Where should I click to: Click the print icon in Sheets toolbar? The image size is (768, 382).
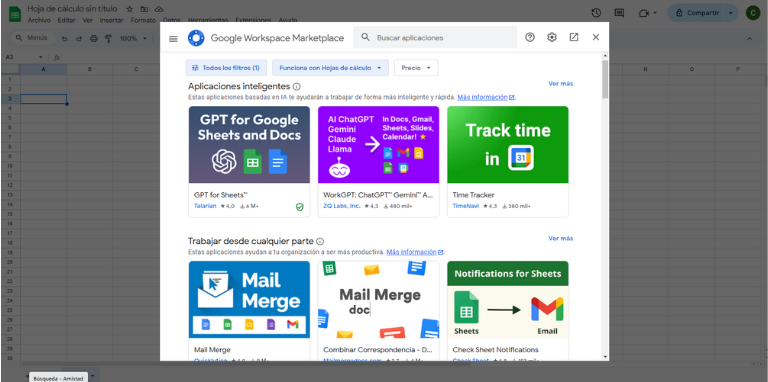pyautogui.click(x=94, y=38)
